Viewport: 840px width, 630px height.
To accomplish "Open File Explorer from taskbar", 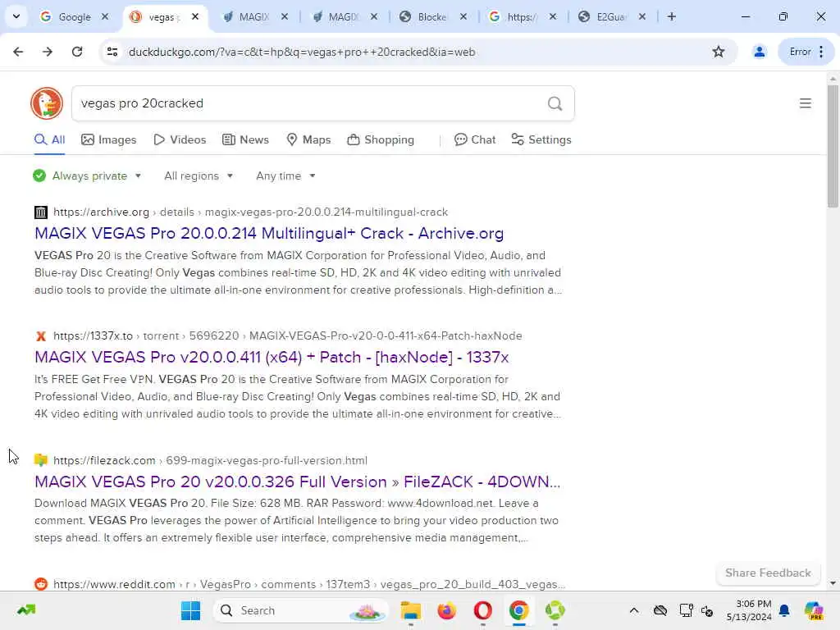I will pyautogui.click(x=411, y=610).
